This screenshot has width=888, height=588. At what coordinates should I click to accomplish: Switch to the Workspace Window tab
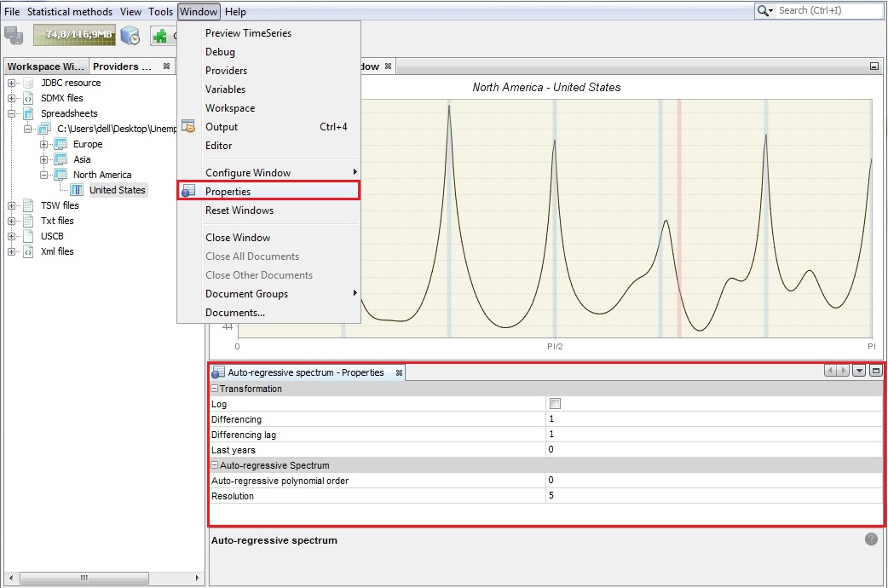click(46, 66)
